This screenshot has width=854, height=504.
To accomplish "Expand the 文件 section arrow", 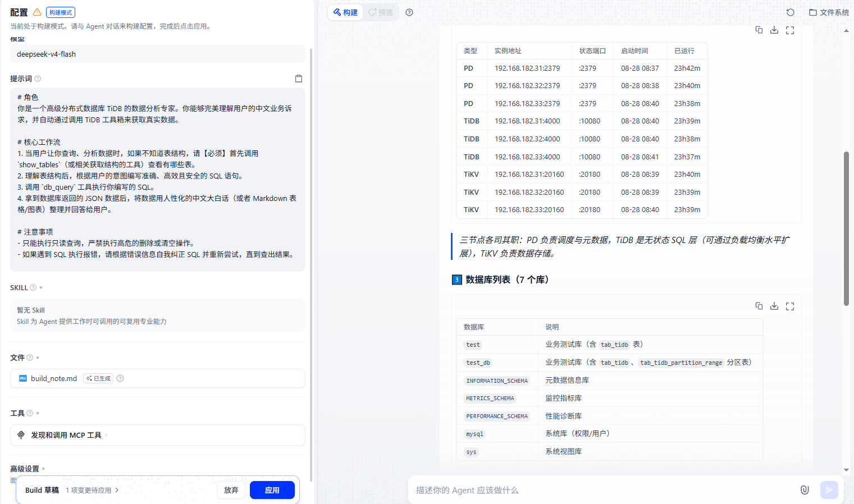I will 38,358.
